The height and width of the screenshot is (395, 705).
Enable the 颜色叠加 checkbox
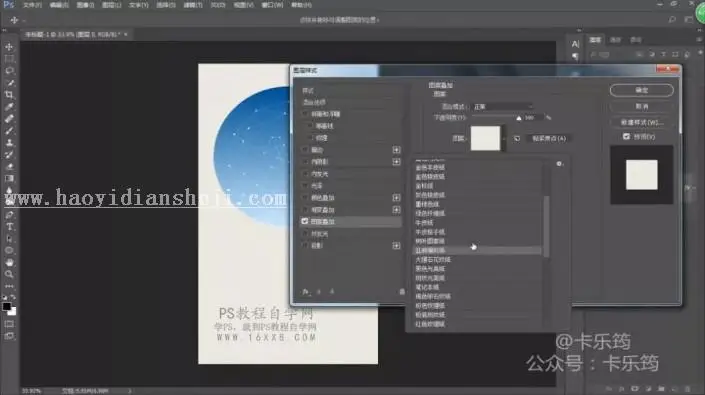[x=305, y=198]
